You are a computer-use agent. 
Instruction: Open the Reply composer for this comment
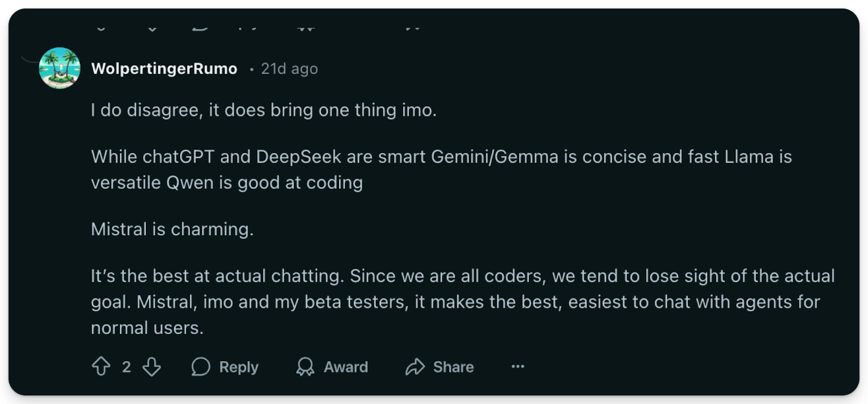224,367
